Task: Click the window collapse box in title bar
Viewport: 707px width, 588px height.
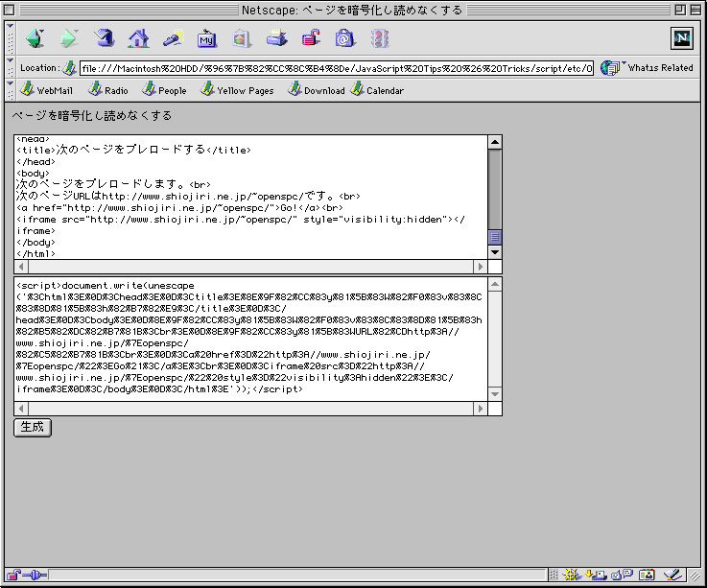Action: [695, 10]
